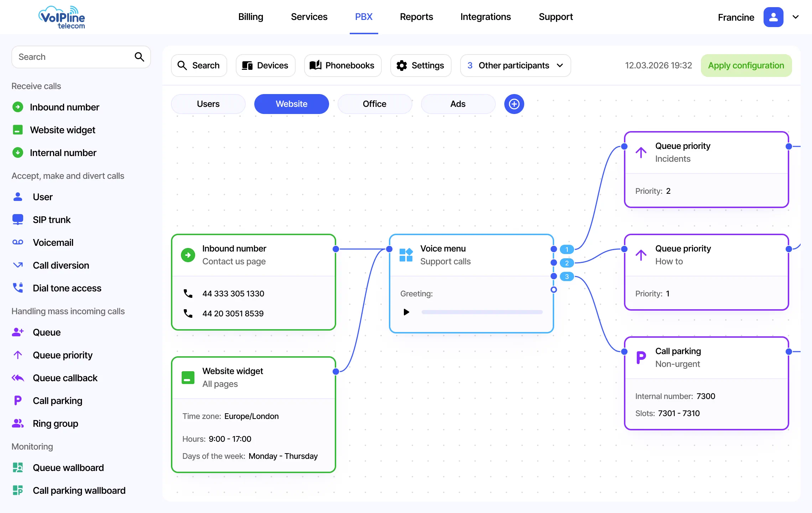Select Website widget in sidebar
The width and height of the screenshot is (812, 513).
click(54, 130)
